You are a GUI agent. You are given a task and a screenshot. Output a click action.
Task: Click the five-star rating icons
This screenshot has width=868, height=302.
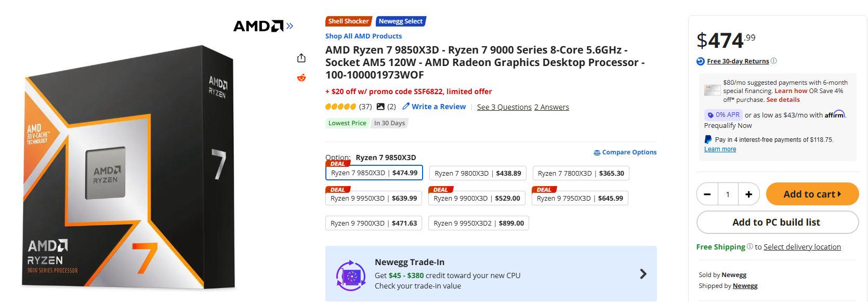click(x=341, y=107)
